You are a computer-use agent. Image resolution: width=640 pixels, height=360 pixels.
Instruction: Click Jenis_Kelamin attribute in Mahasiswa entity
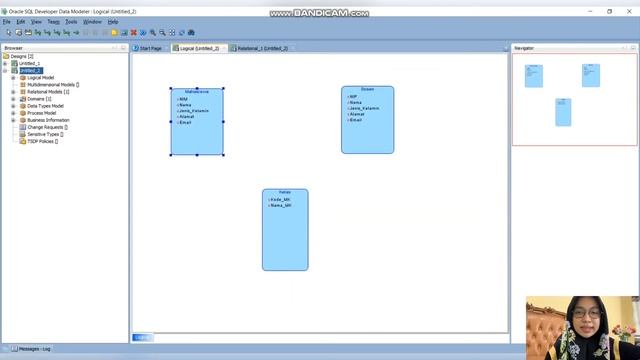pos(194,111)
